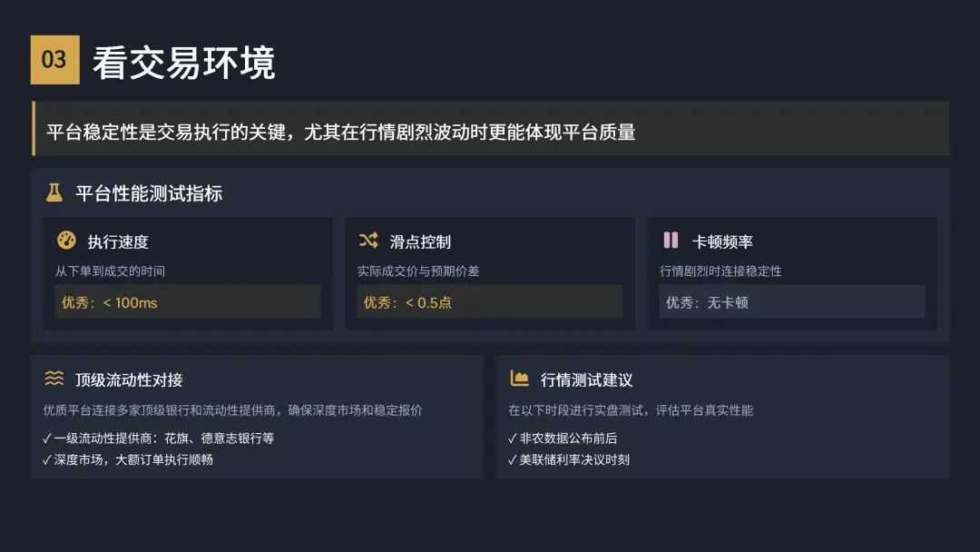The image size is (980, 552).
Task: Click the 优秀：无卡顿 benchmark box
Action: tap(792, 302)
